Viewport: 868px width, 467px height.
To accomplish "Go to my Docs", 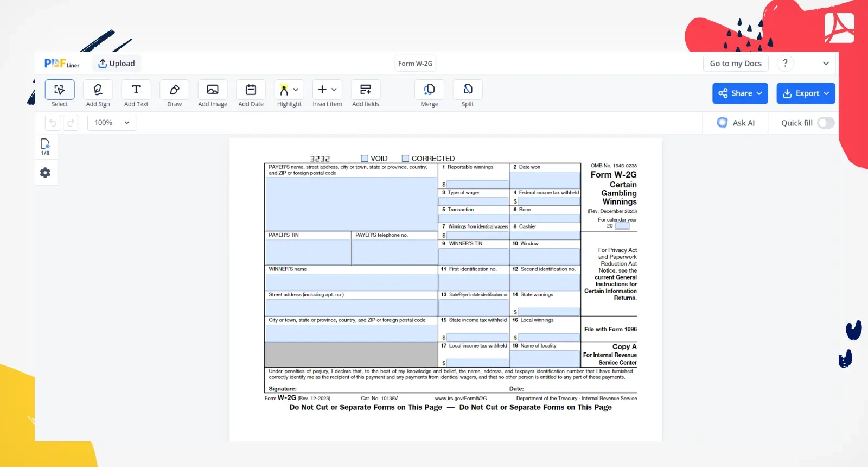I will 736,64.
